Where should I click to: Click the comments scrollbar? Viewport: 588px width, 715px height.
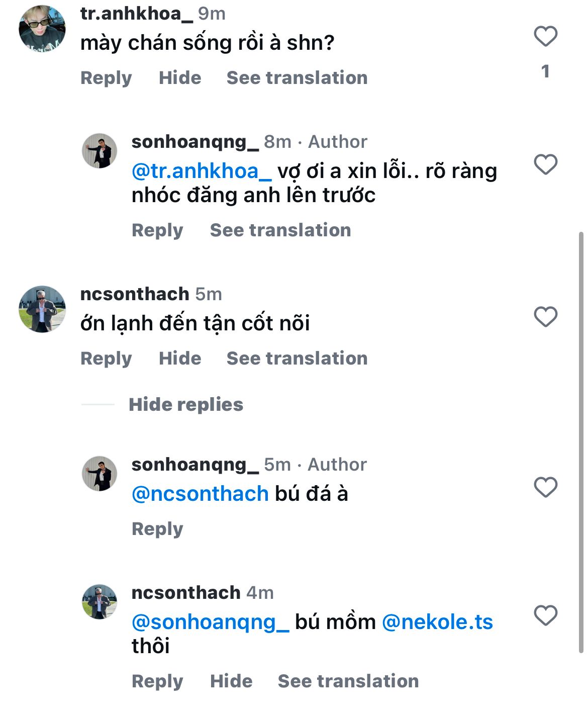[581, 442]
